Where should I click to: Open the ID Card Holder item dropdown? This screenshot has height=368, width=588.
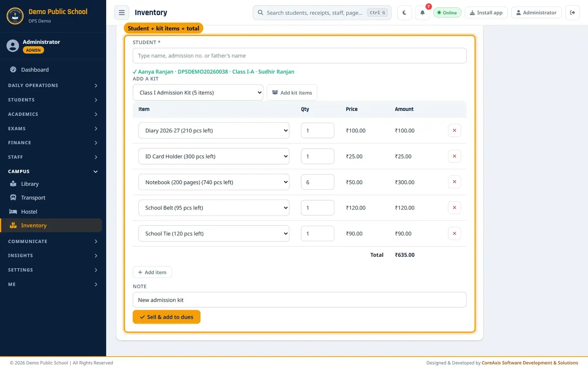(214, 156)
